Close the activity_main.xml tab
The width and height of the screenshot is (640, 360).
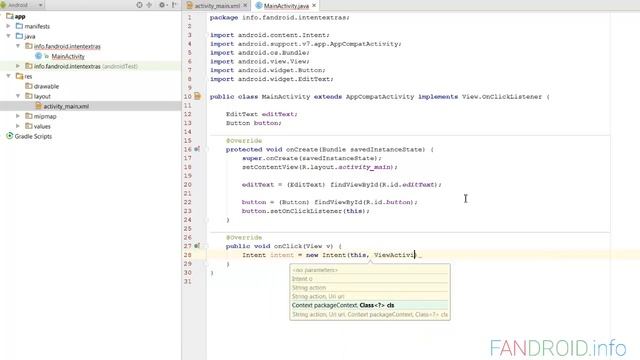point(245,5)
